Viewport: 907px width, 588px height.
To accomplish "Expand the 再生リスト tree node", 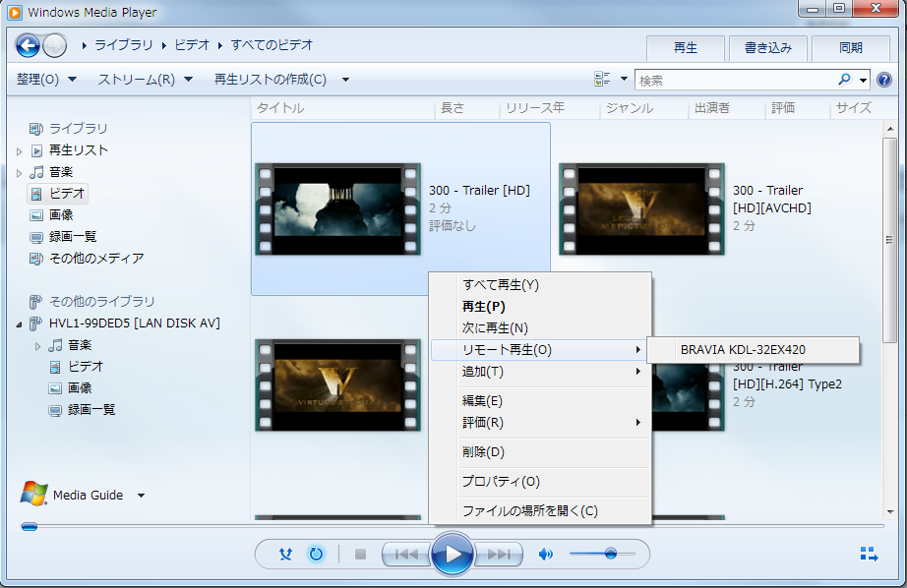I will click(x=19, y=150).
